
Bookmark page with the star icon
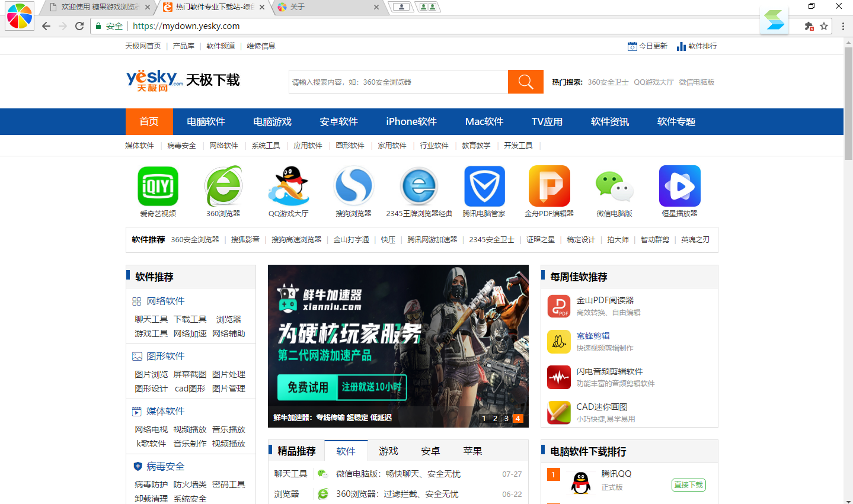824,26
